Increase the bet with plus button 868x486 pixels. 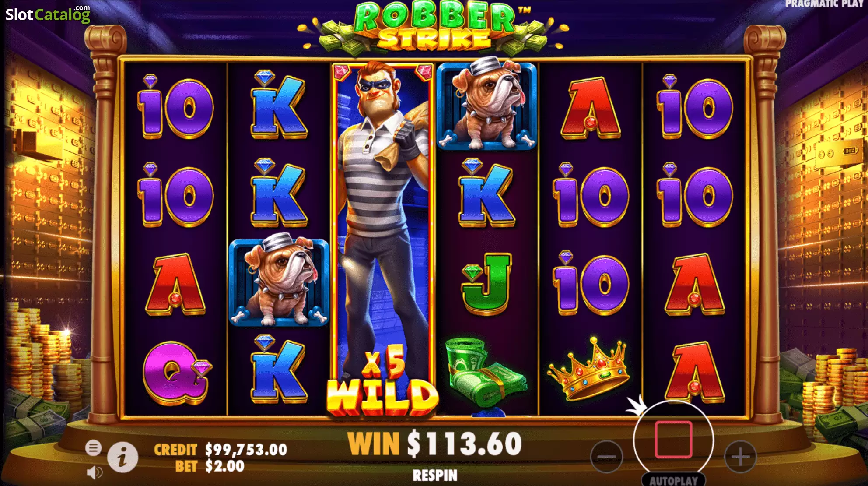740,457
